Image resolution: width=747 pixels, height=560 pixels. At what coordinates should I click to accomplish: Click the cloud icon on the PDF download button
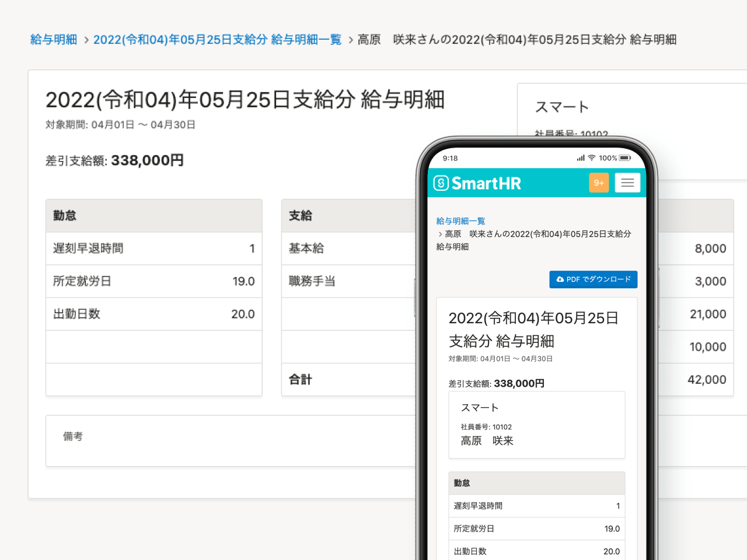pos(559,279)
